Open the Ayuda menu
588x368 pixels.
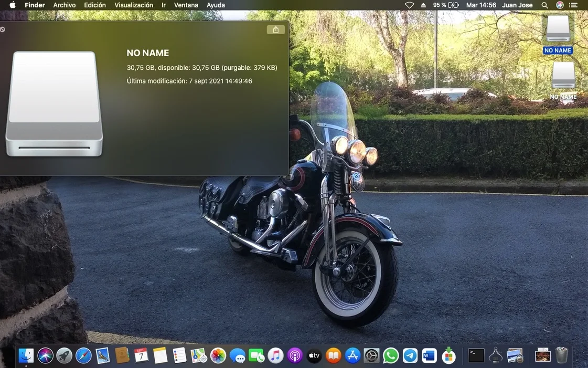point(216,5)
